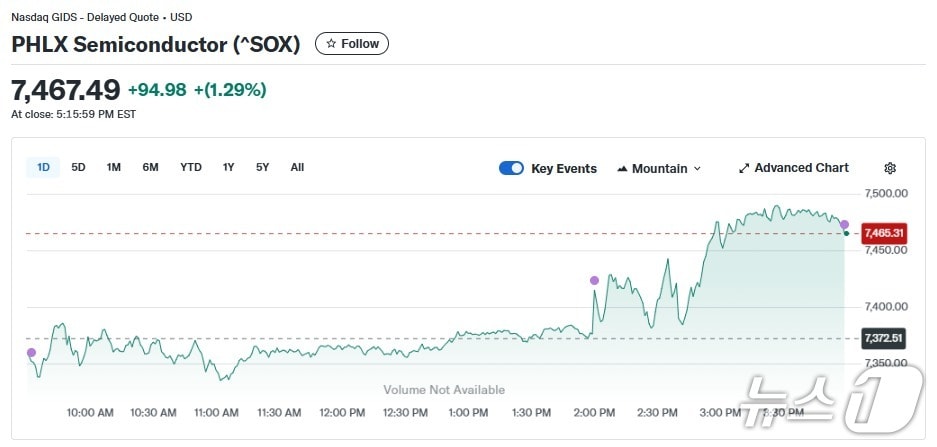Click the purple event marker at market open

click(x=31, y=352)
